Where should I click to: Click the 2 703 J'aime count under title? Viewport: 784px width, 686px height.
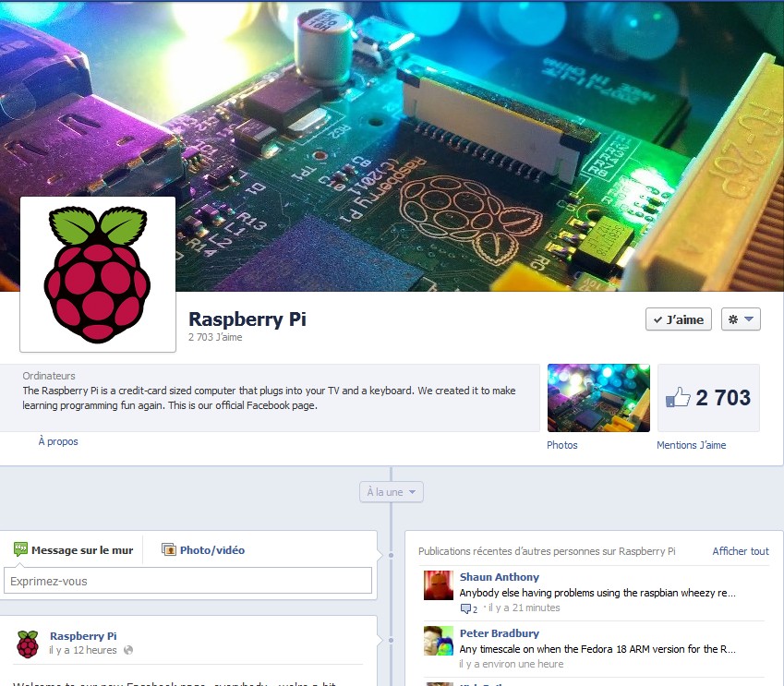click(x=215, y=337)
